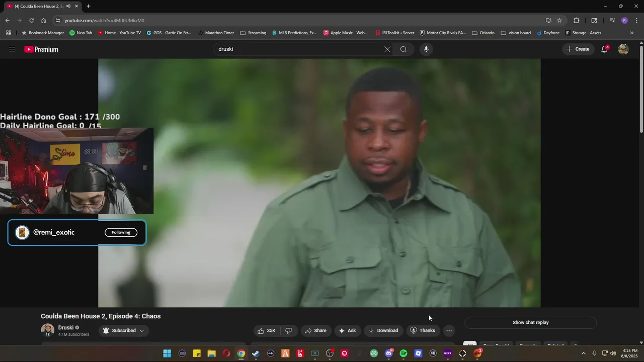Click the address bar URL

[x=104, y=20]
